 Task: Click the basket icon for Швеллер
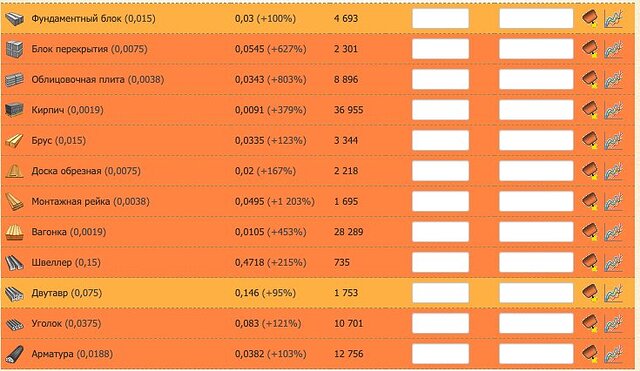(590, 263)
